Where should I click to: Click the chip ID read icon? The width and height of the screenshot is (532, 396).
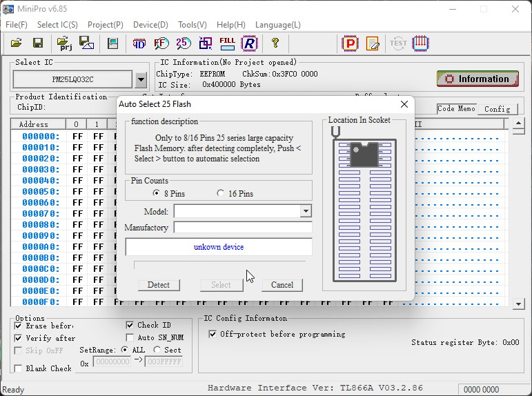pyautogui.click(x=139, y=43)
